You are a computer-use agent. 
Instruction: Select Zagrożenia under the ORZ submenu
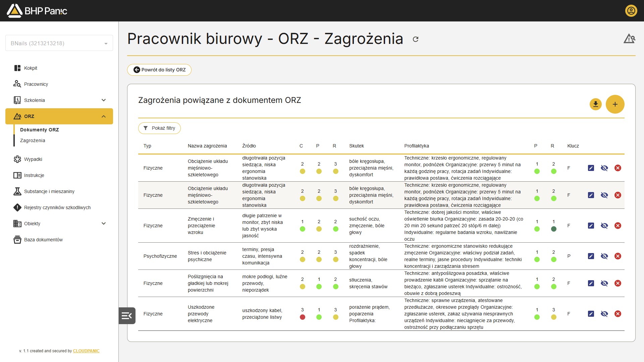(x=33, y=140)
